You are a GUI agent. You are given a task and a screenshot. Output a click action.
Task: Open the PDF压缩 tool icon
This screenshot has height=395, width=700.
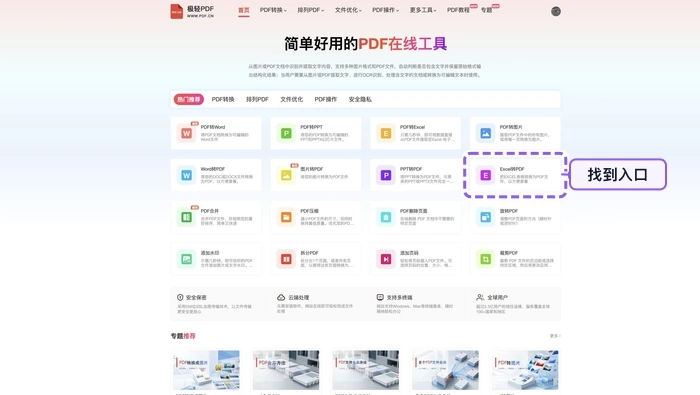(x=286, y=217)
